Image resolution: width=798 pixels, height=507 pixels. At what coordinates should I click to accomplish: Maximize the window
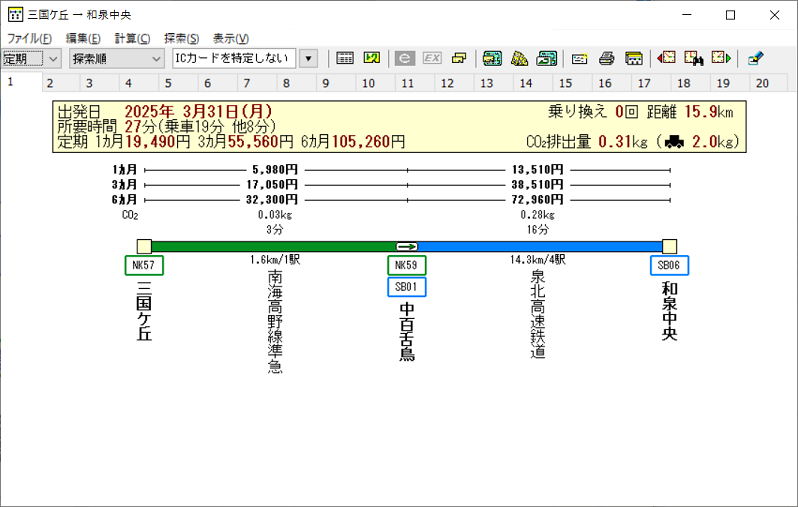pos(730,15)
